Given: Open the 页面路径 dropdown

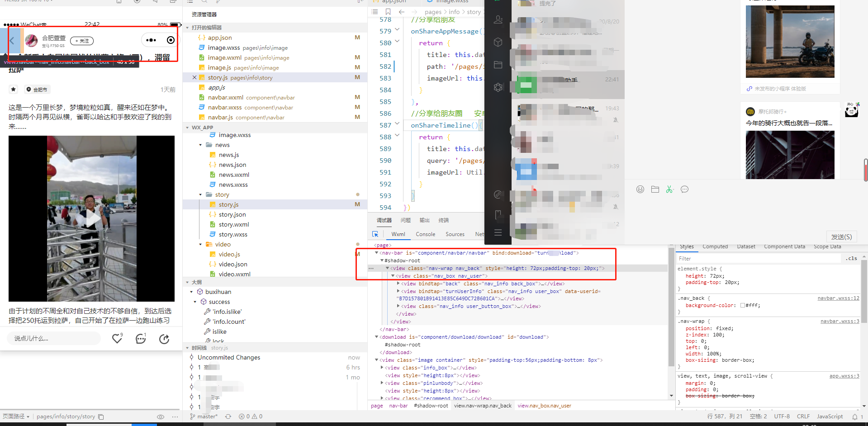Looking at the screenshot, I should coord(16,417).
